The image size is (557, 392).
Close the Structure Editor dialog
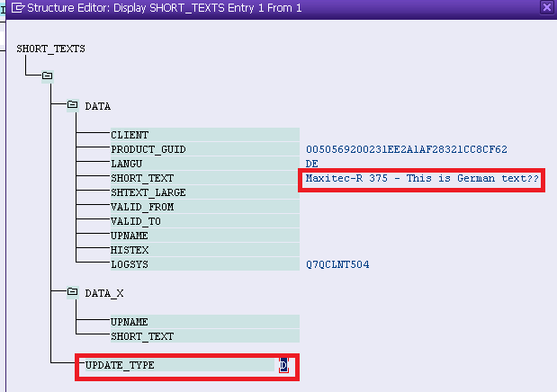pyautogui.click(x=547, y=7)
